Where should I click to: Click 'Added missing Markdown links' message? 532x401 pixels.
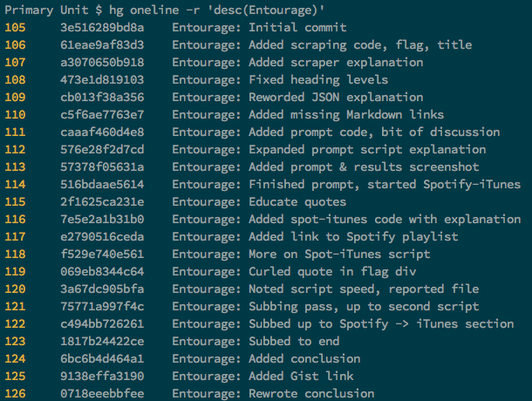pos(346,115)
